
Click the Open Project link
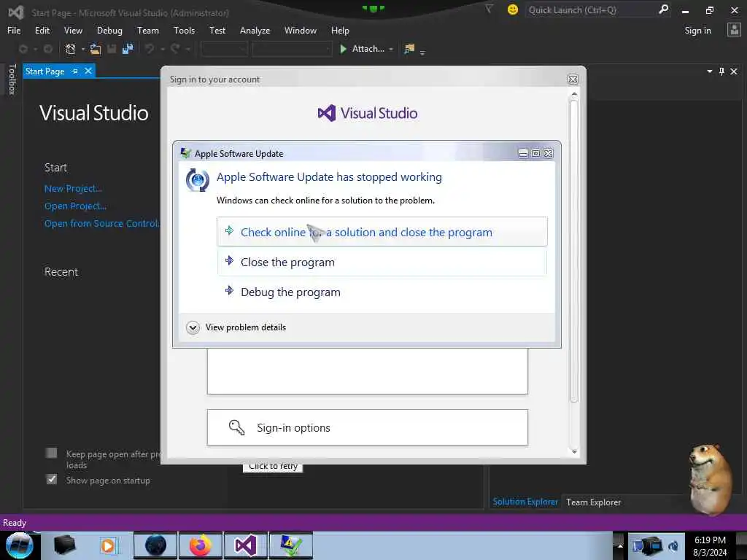pyautogui.click(x=75, y=206)
